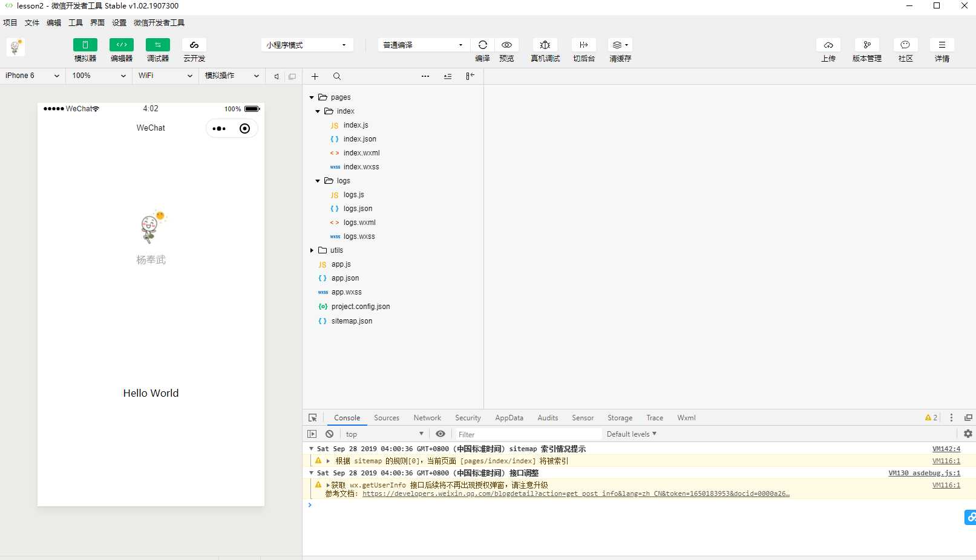Click the 编译 compile refresh icon
976x560 pixels.
tap(483, 45)
